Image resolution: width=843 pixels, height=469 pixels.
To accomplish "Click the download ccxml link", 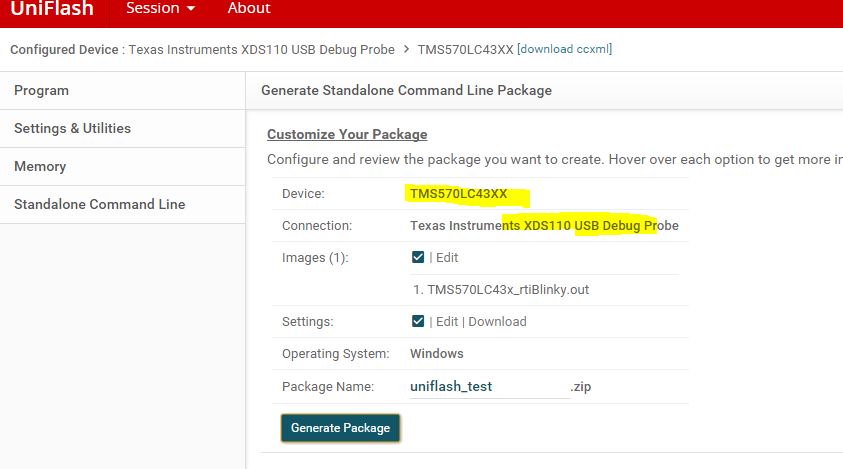I will tap(565, 49).
